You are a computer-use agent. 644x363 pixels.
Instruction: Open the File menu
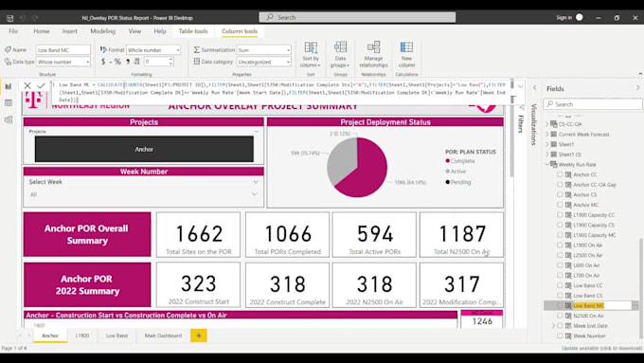pos(13,31)
